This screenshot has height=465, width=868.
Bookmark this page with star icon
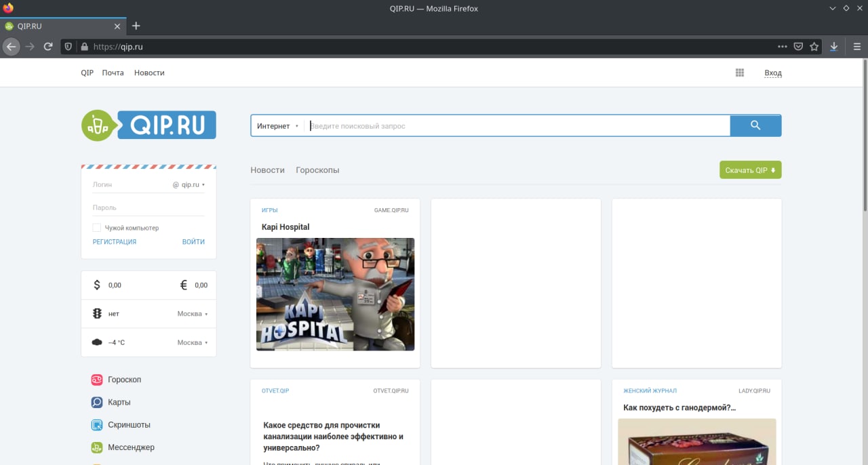[814, 47]
